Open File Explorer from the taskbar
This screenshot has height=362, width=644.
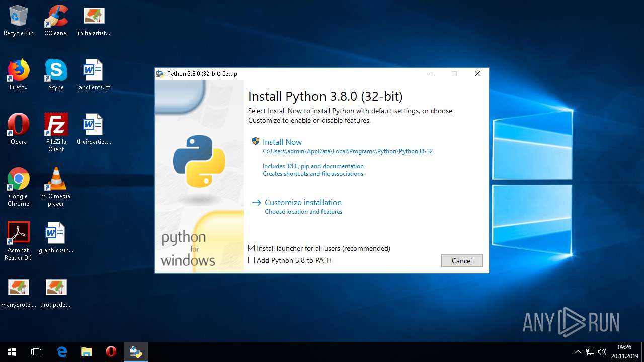[x=87, y=352]
